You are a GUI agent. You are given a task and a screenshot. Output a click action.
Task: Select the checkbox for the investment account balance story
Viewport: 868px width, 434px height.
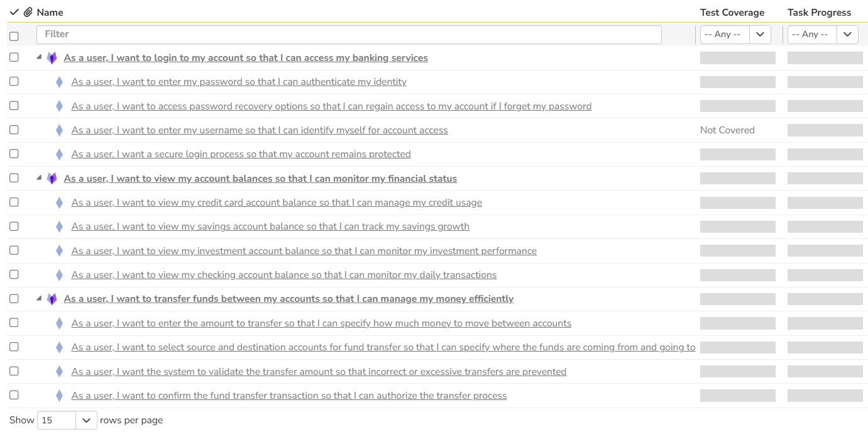[14, 250]
